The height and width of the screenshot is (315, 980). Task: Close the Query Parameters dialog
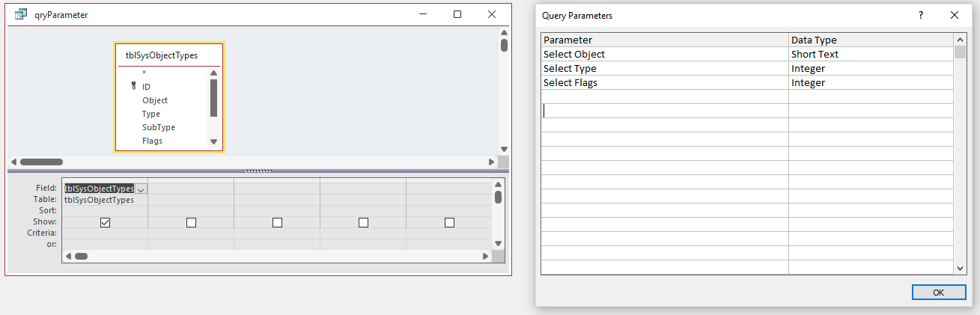click(x=955, y=15)
